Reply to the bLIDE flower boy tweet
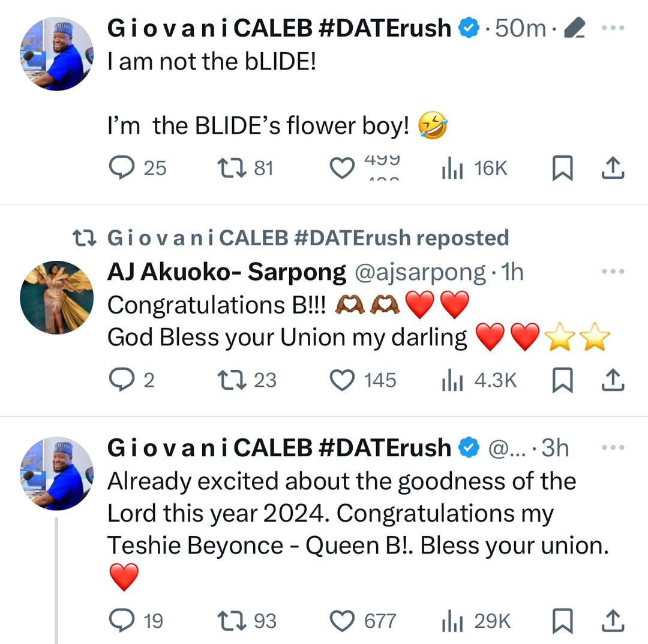Screen dimensions: 648x644 pyautogui.click(x=122, y=168)
